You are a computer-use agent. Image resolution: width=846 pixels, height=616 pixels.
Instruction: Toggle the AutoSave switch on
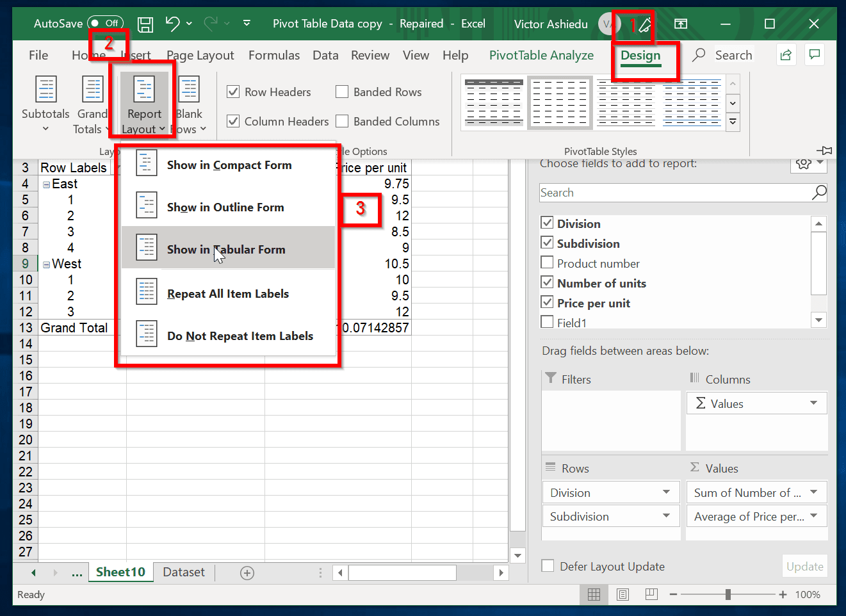[x=104, y=23]
